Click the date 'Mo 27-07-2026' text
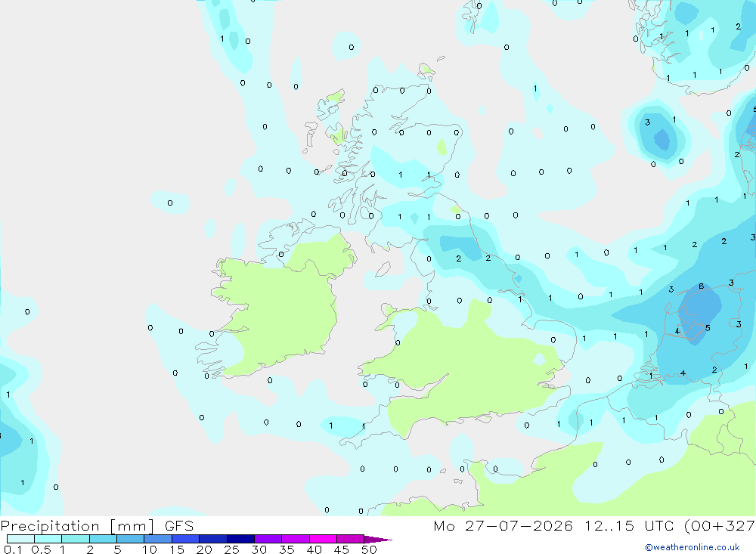Image resolution: width=756 pixels, height=554 pixels. pyautogui.click(x=503, y=525)
